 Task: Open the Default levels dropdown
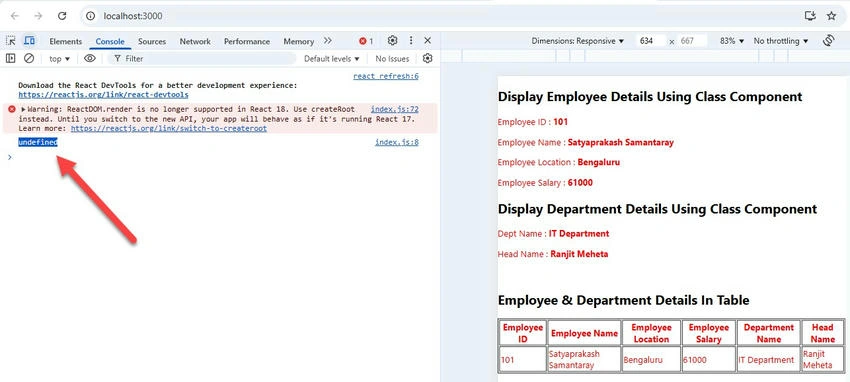[332, 59]
